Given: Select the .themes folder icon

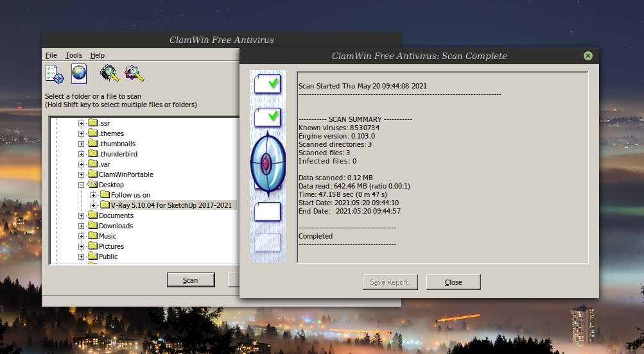Looking at the screenshot, I should pos(93,133).
